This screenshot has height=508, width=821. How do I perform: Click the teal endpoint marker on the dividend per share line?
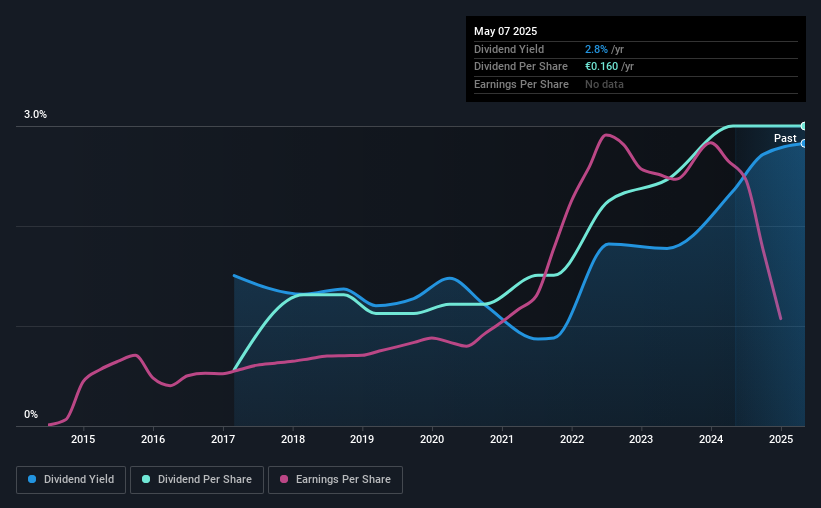tap(804, 126)
